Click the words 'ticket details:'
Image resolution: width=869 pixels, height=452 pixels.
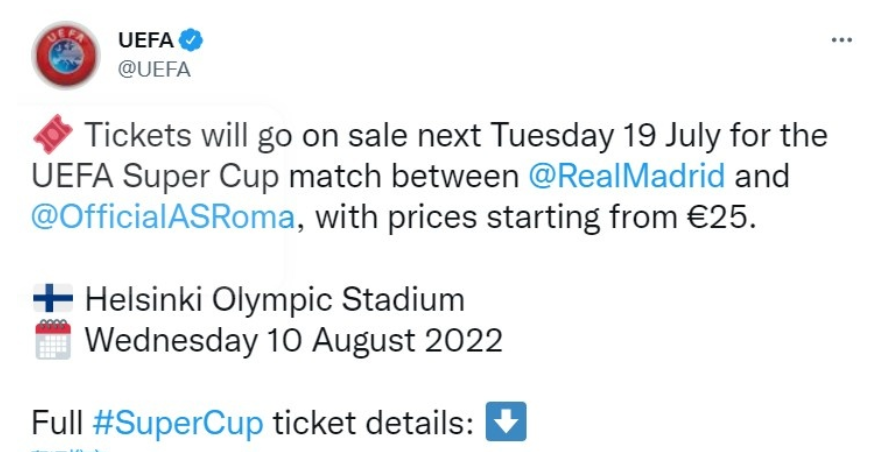(x=373, y=423)
